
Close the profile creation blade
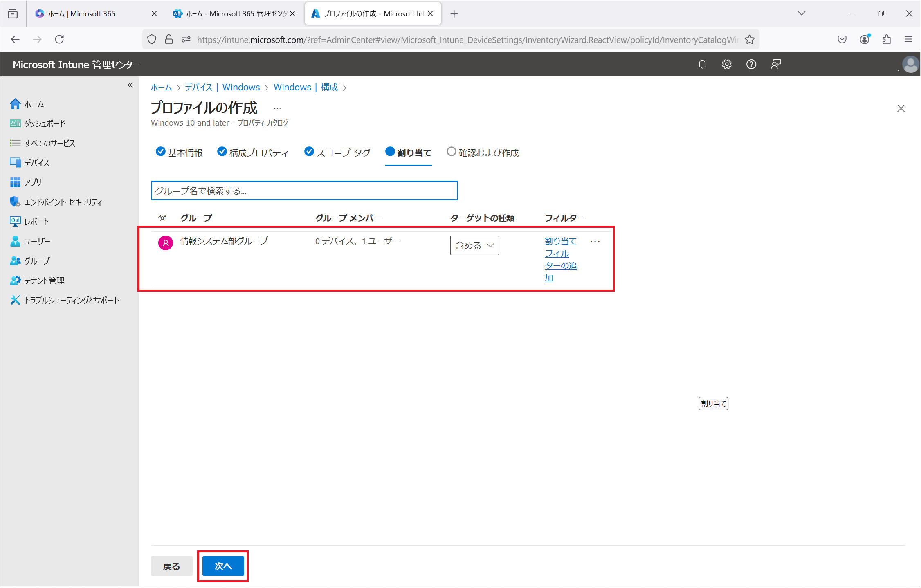tap(901, 108)
